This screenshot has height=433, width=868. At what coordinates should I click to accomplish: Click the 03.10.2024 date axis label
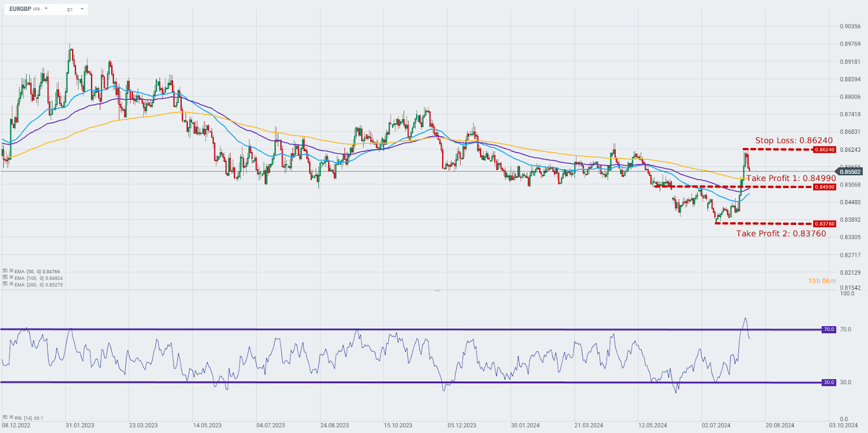tap(843, 425)
